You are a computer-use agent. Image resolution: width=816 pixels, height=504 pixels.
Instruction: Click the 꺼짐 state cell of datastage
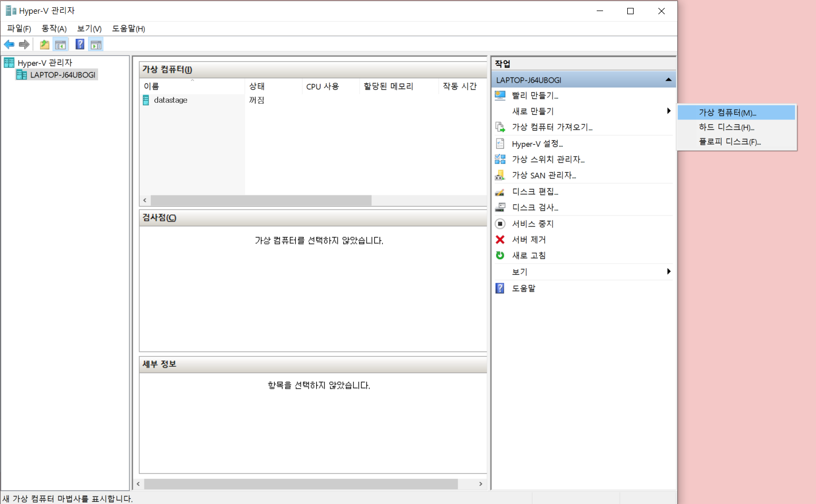click(x=257, y=100)
